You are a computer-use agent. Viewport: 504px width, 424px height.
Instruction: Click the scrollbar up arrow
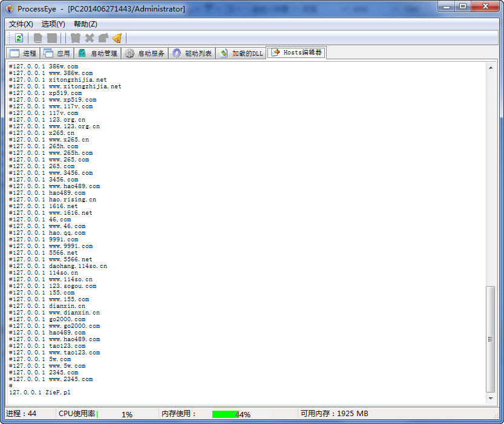(491, 68)
